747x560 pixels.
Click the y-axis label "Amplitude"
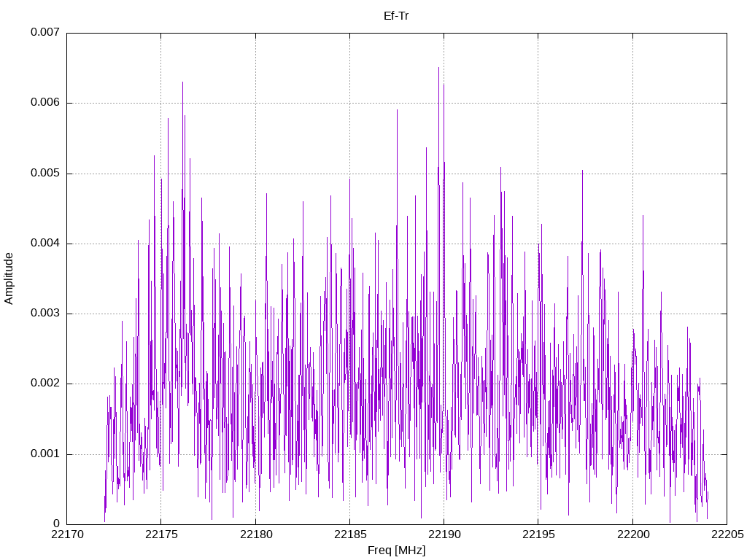[x=9, y=279]
